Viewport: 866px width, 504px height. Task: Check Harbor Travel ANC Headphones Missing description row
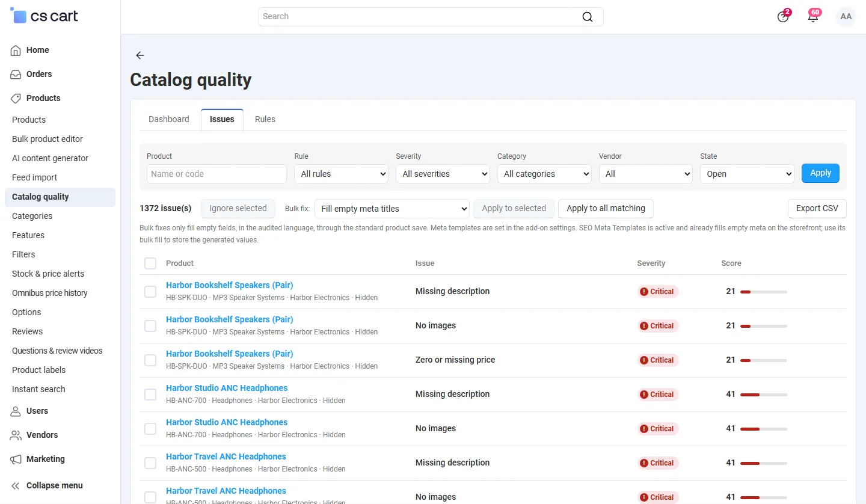150,463
